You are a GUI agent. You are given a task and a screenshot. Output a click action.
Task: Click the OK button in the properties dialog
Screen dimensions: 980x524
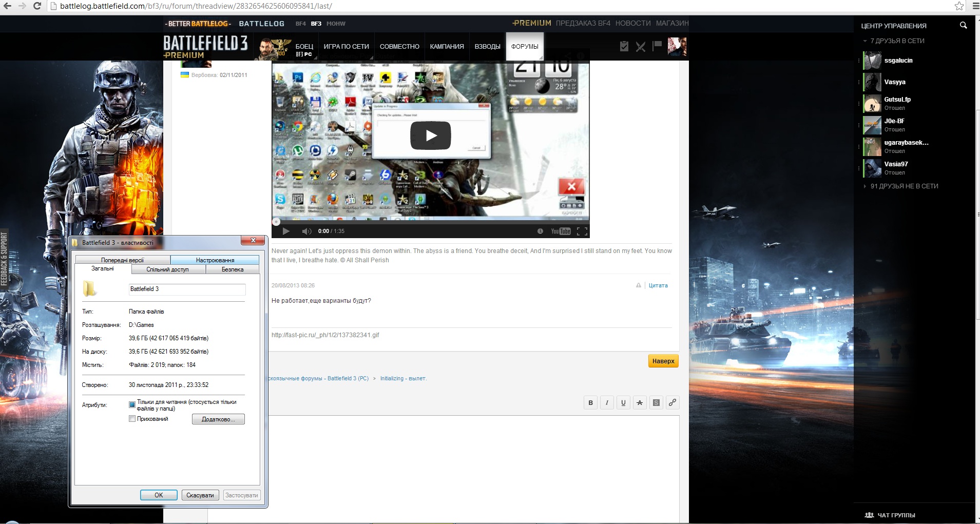tap(159, 495)
